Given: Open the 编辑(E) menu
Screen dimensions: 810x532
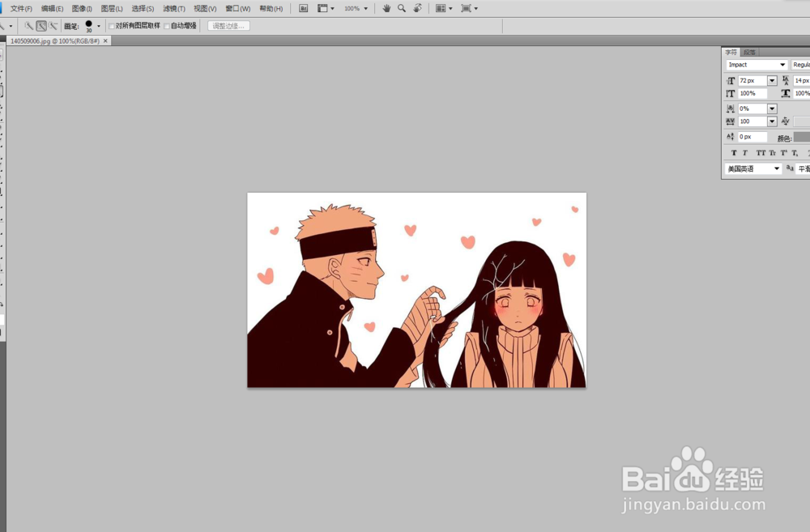Looking at the screenshot, I should [x=52, y=9].
